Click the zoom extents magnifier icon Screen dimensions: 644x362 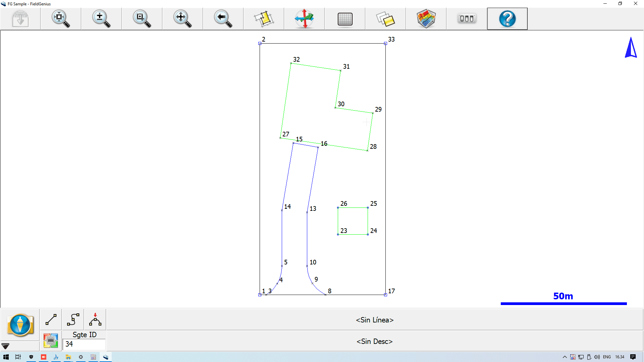60,19
